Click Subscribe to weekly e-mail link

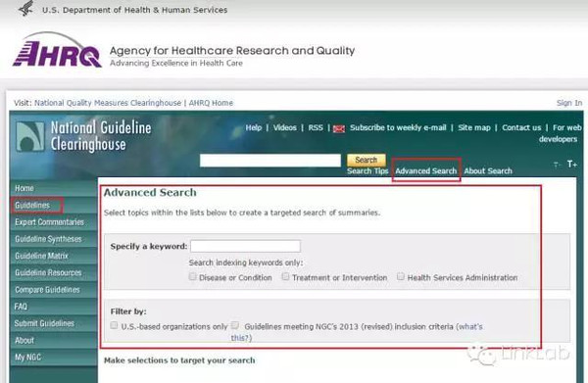398,127
